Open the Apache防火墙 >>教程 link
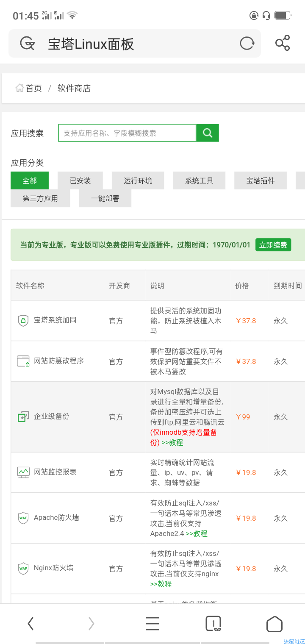This screenshot has width=305, height=644. [197, 533]
